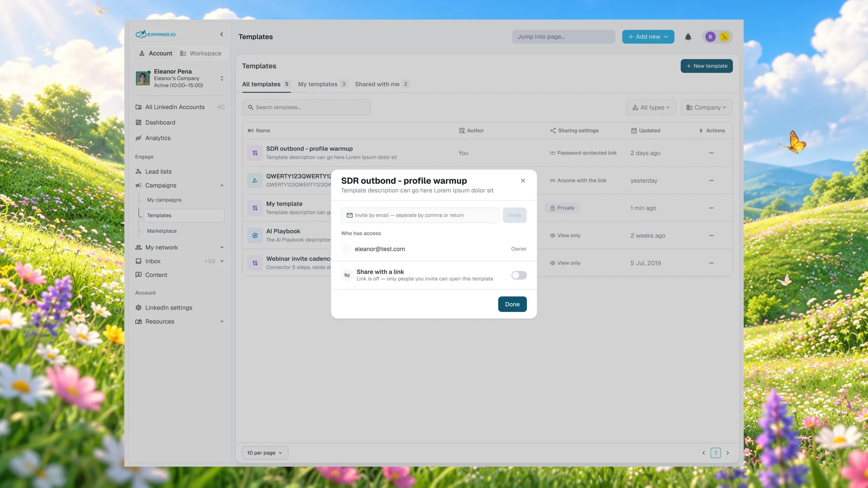This screenshot has width=868, height=488.
Task: Open Marketplace under Campaigns
Action: click(x=162, y=231)
